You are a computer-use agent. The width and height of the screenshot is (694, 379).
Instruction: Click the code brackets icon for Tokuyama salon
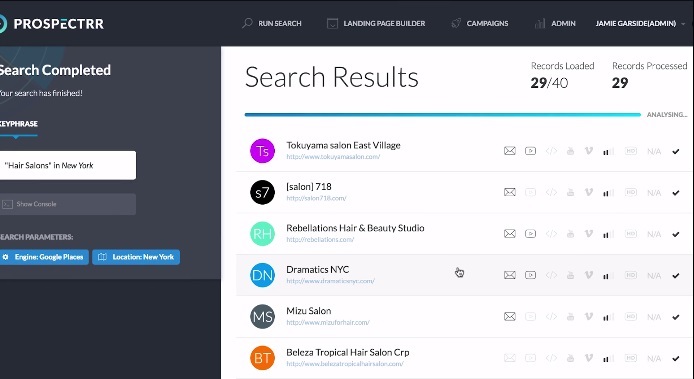click(x=551, y=151)
